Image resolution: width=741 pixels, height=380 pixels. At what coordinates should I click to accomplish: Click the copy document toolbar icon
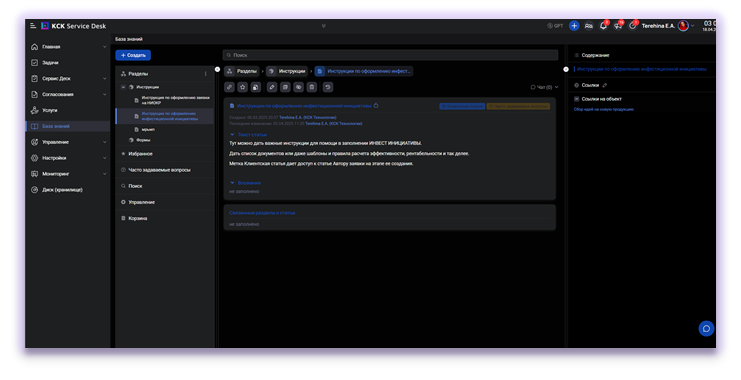pyautogui.click(x=256, y=87)
